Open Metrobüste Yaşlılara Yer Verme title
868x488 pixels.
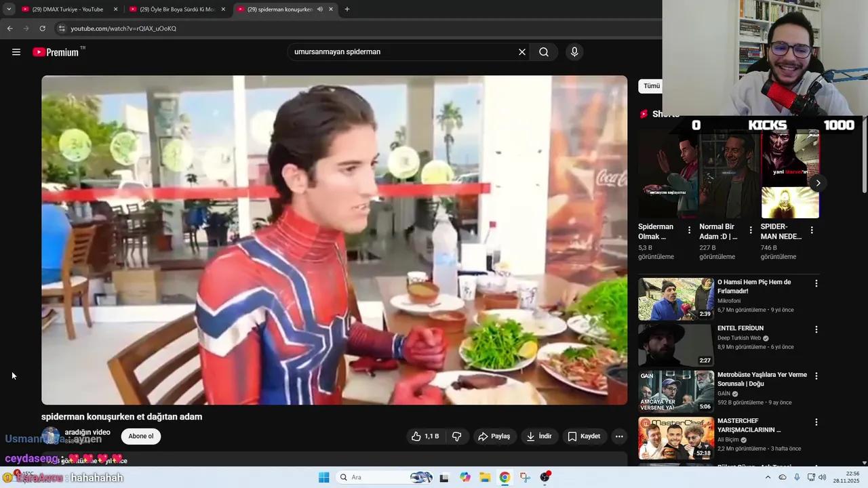pos(762,380)
